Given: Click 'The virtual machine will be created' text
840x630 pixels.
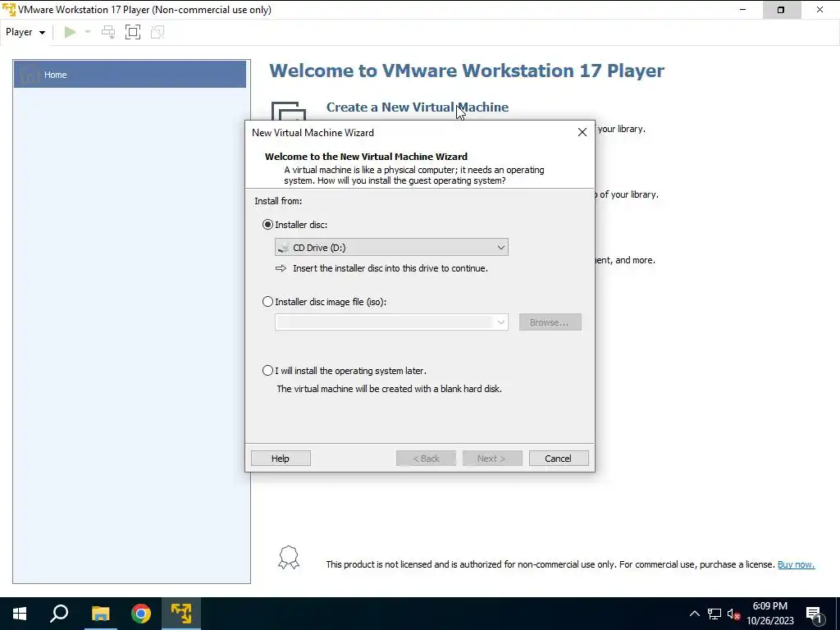Looking at the screenshot, I should (390, 389).
